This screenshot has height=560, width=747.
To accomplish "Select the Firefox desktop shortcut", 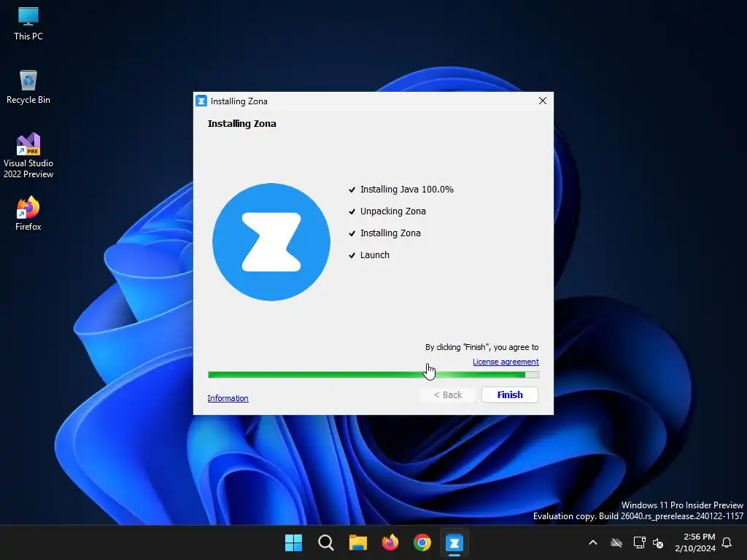I will click(x=28, y=214).
